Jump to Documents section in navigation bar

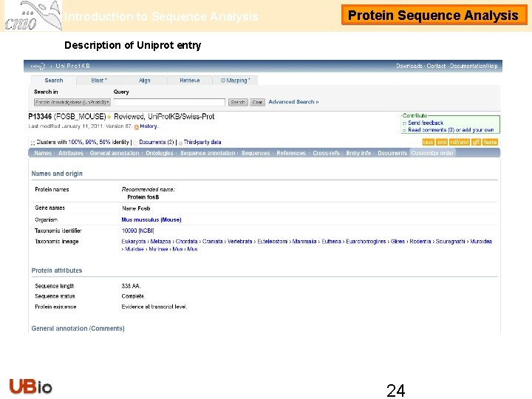392,153
